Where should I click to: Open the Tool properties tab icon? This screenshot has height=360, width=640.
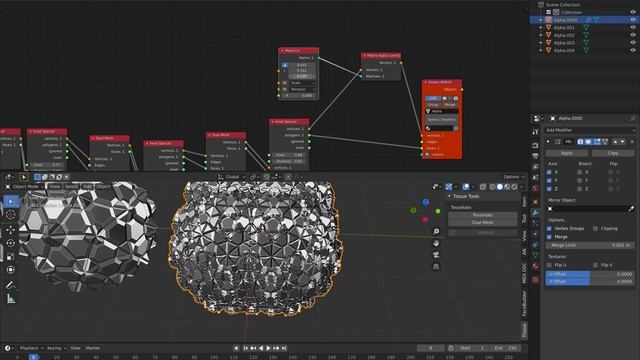point(536,132)
